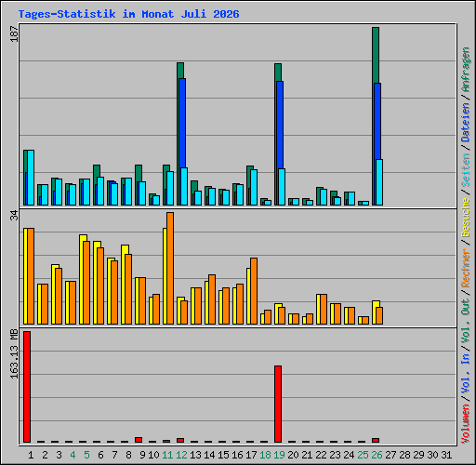The height and width of the screenshot is (465, 476).
Task: Click the day 19 label on the x-axis
Action: [279, 455]
